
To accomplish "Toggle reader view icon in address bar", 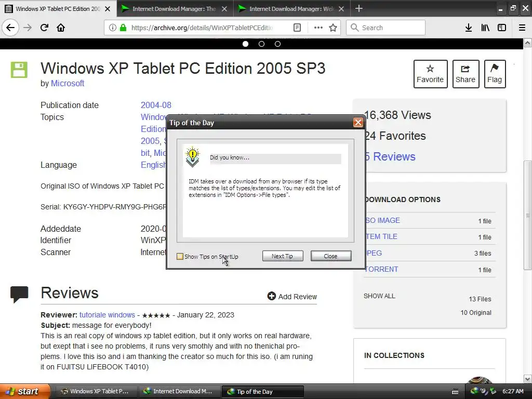I will [297, 28].
